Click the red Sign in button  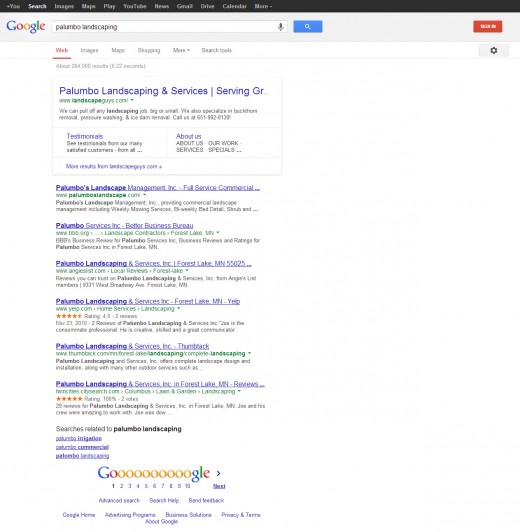pyautogui.click(x=487, y=26)
